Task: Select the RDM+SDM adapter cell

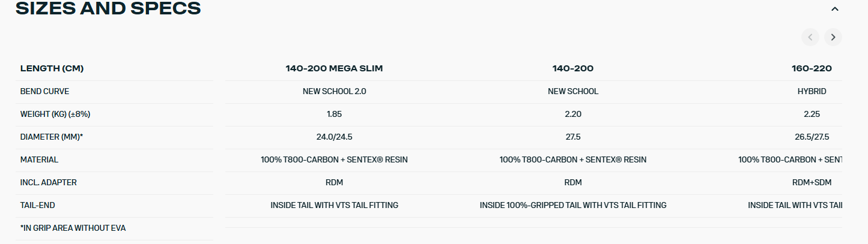Action: click(812, 182)
